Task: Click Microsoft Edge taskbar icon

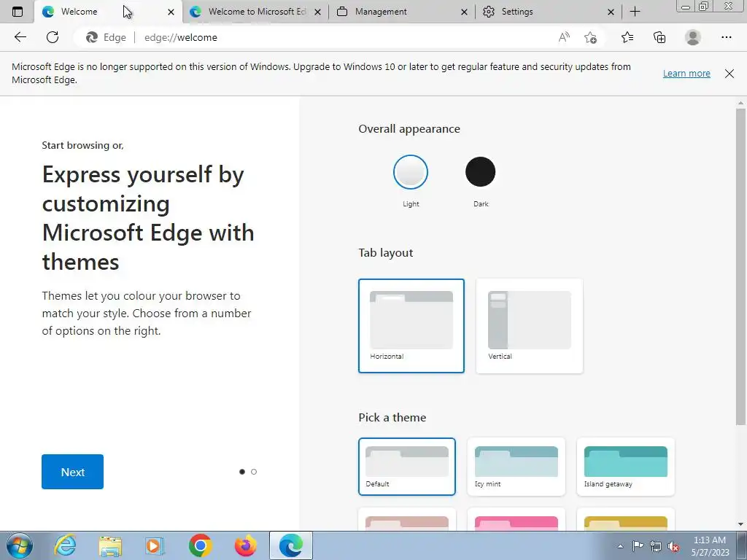Action: (x=291, y=545)
